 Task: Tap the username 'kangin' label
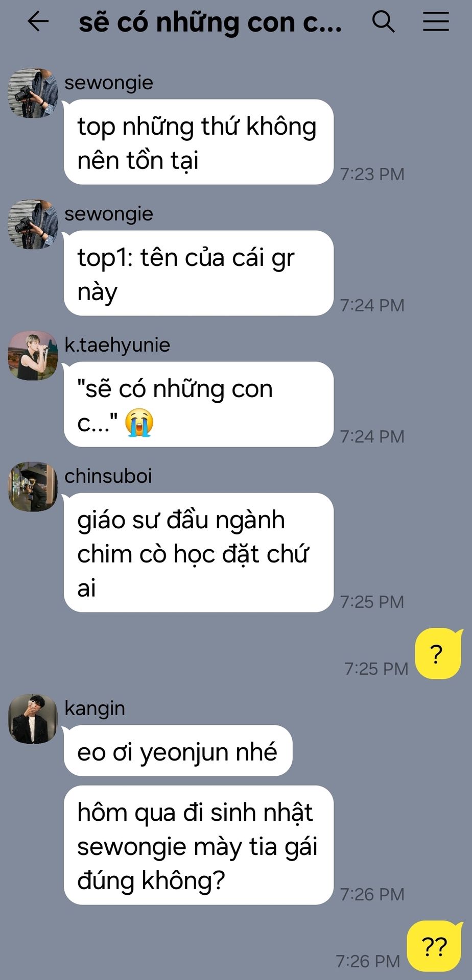(95, 709)
